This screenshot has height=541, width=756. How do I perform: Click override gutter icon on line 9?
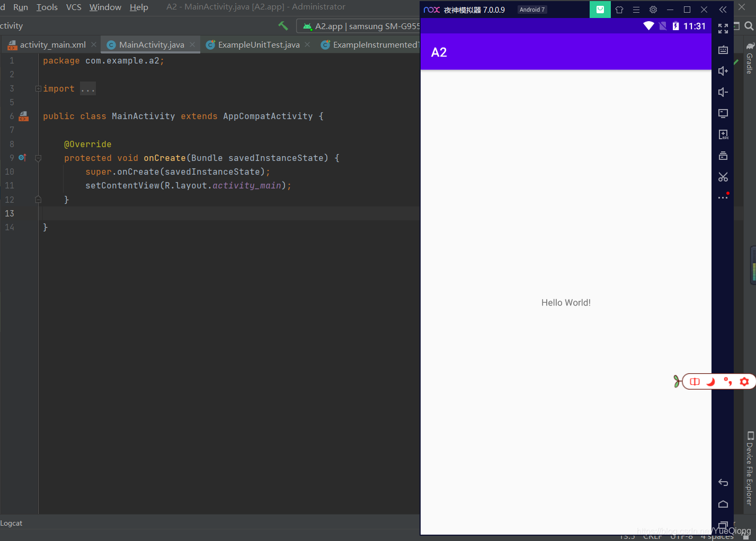(22, 158)
